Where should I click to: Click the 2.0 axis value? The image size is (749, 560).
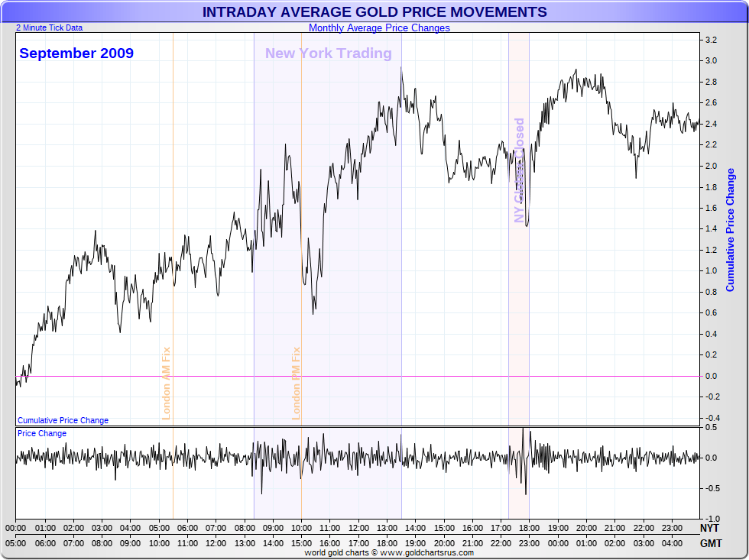(712, 166)
